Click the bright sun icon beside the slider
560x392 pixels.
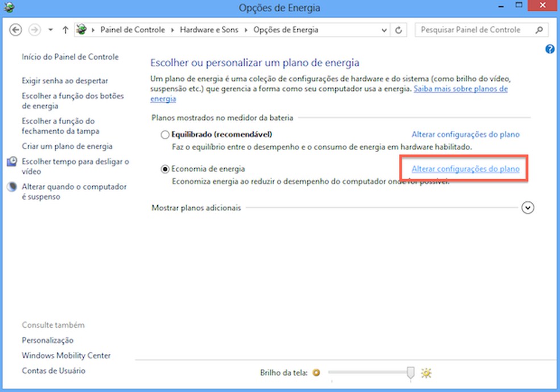pos(426,373)
